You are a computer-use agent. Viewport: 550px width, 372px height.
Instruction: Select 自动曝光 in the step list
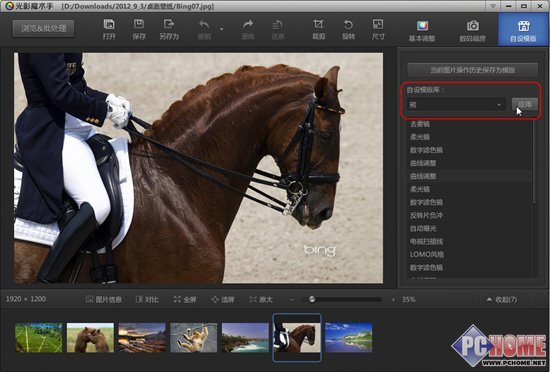tap(423, 228)
